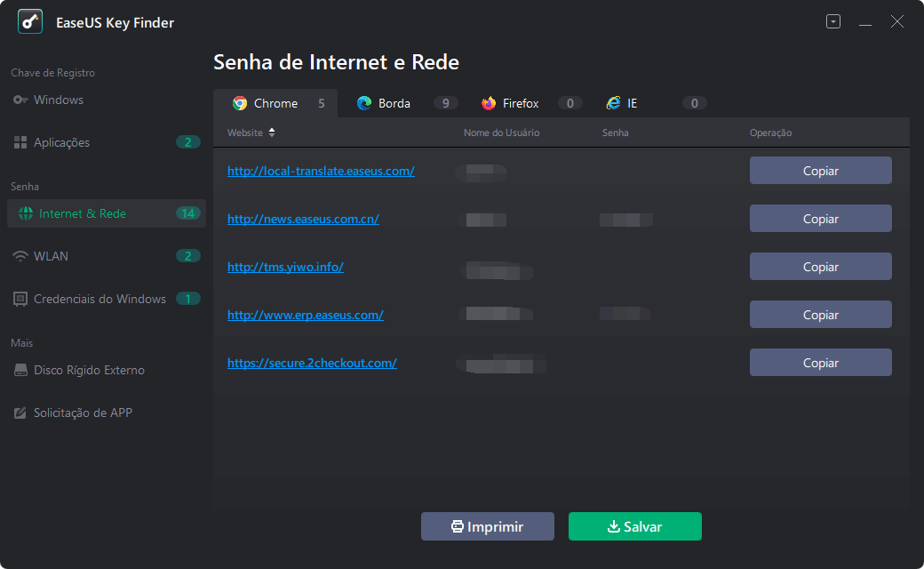Open link http://local-translate.easeus.com/
Image resolution: width=924 pixels, height=569 pixels.
pos(321,171)
